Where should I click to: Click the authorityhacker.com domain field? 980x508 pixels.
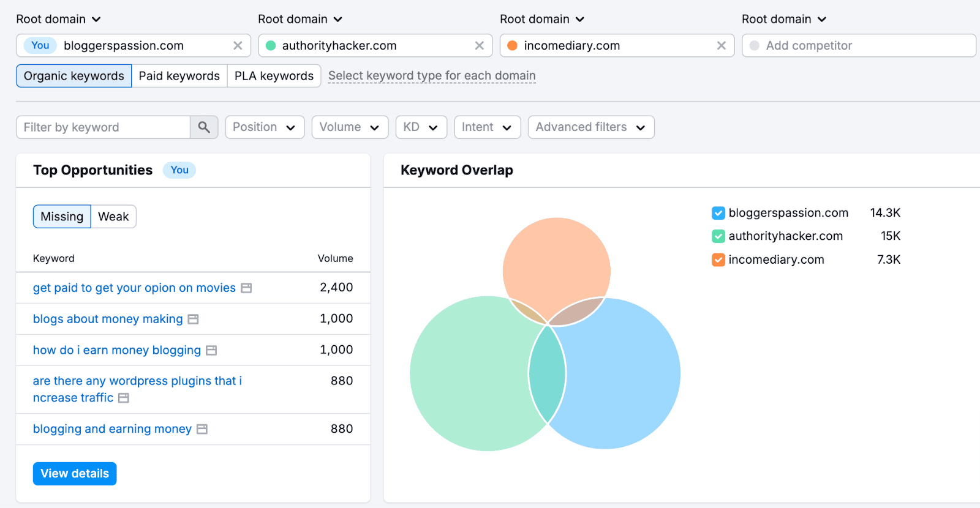coord(375,45)
